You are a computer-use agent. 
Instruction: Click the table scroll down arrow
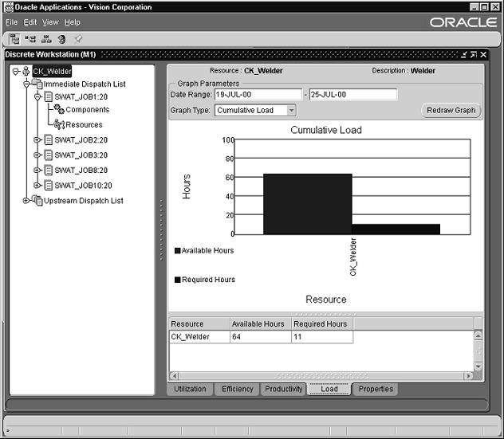click(x=478, y=366)
